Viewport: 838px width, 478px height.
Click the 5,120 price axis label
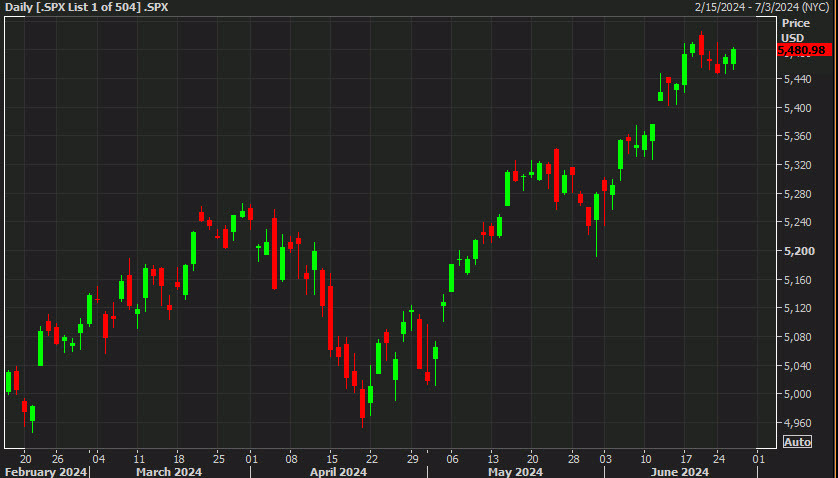pyautogui.click(x=797, y=309)
